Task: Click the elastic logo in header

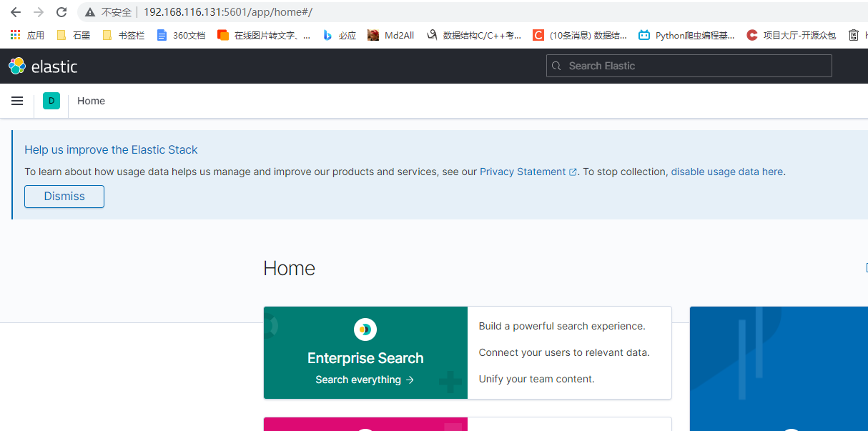Action: (43, 66)
